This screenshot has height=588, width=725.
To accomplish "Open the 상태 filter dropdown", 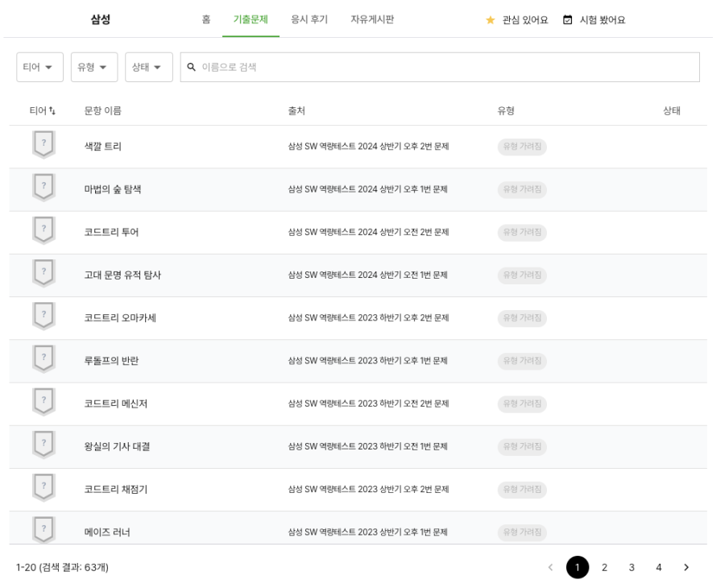I will 149,67.
